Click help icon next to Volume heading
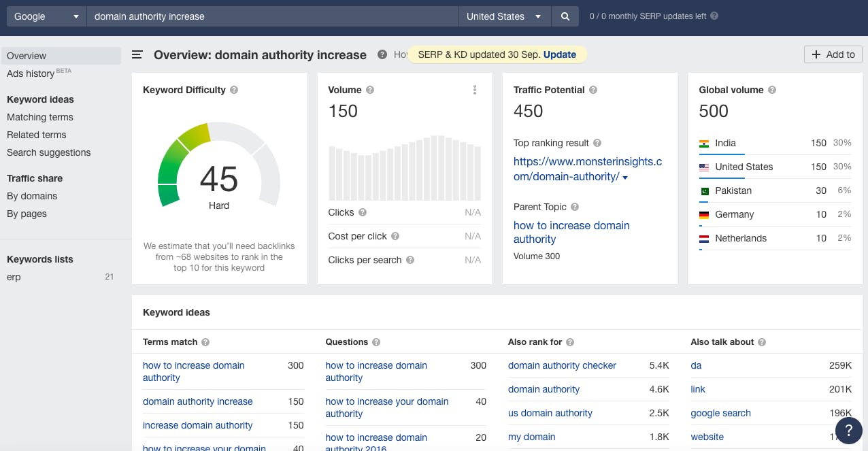 click(x=370, y=90)
